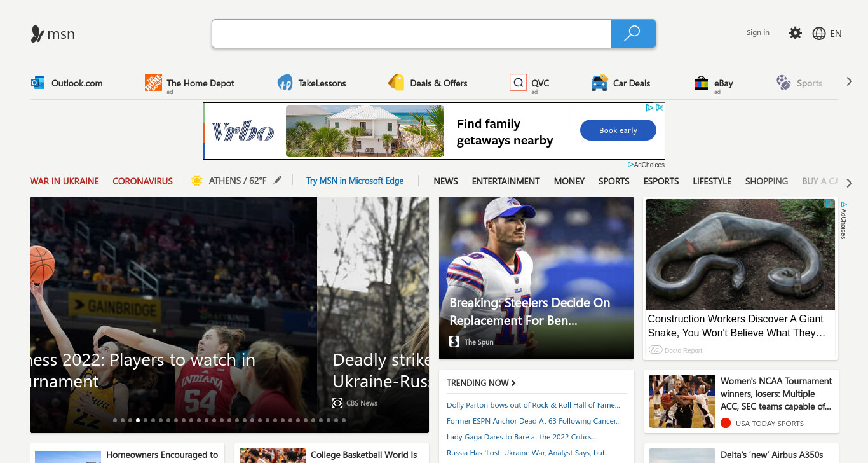This screenshot has width=868, height=463.
Task: Open the SHOPPING tab
Action: (x=766, y=181)
